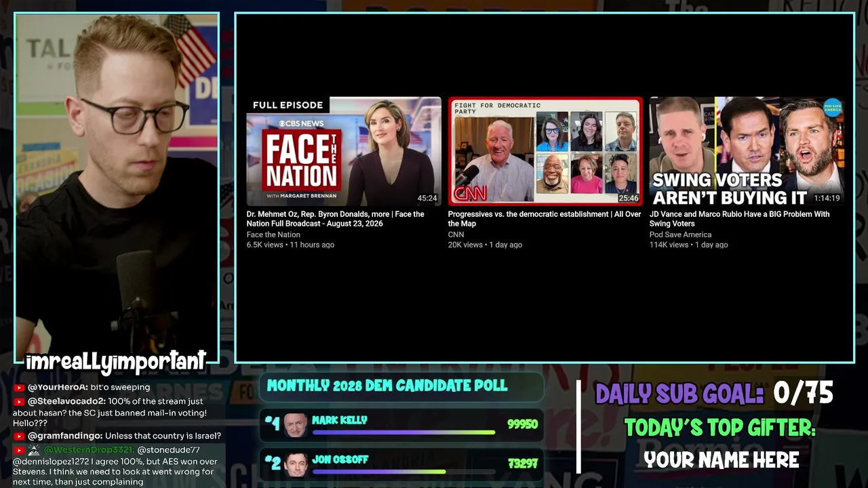
Task: Click the YouTube icon beside @YourHeroA
Action: coord(19,388)
